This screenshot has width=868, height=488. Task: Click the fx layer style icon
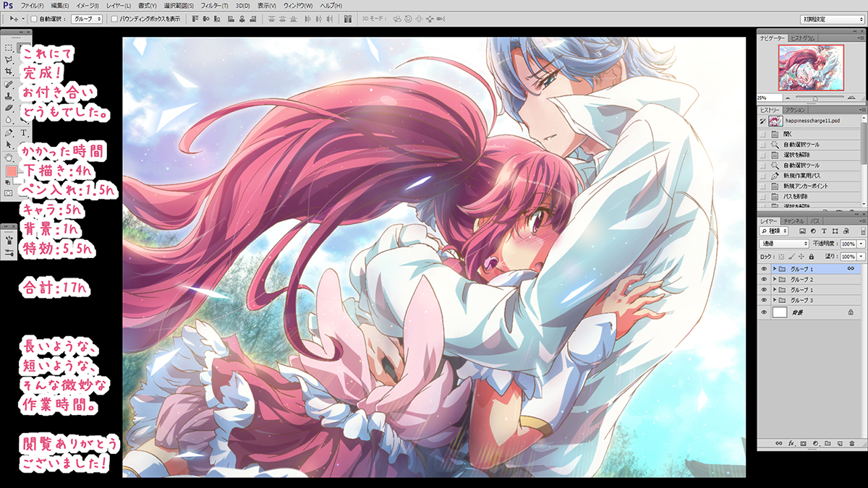click(792, 442)
